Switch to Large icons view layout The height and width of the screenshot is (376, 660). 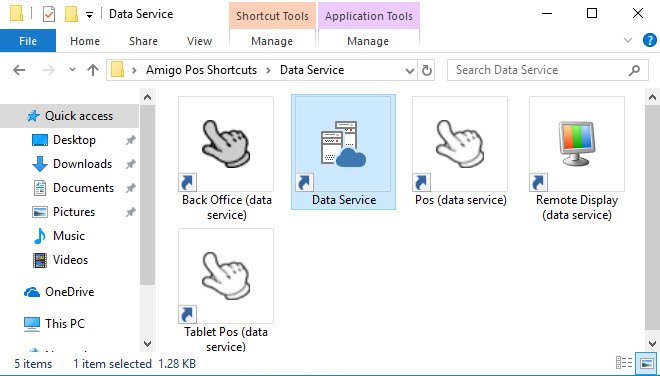coord(647,363)
